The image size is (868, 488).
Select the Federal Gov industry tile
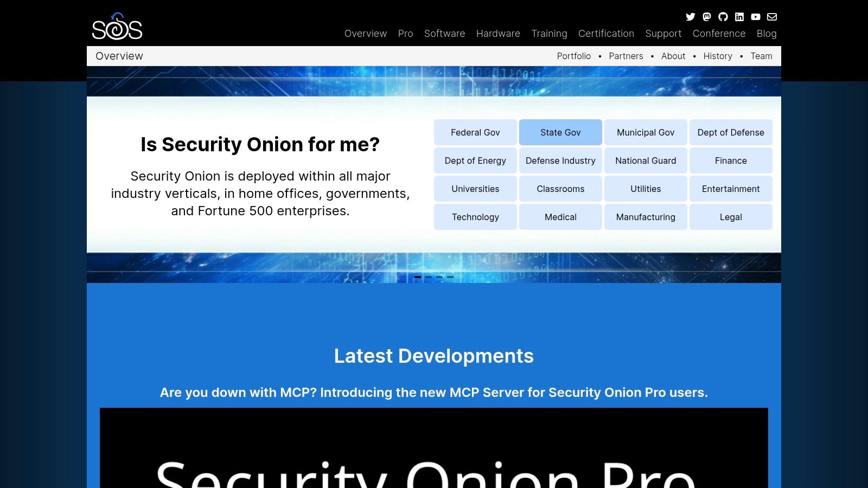tap(475, 132)
